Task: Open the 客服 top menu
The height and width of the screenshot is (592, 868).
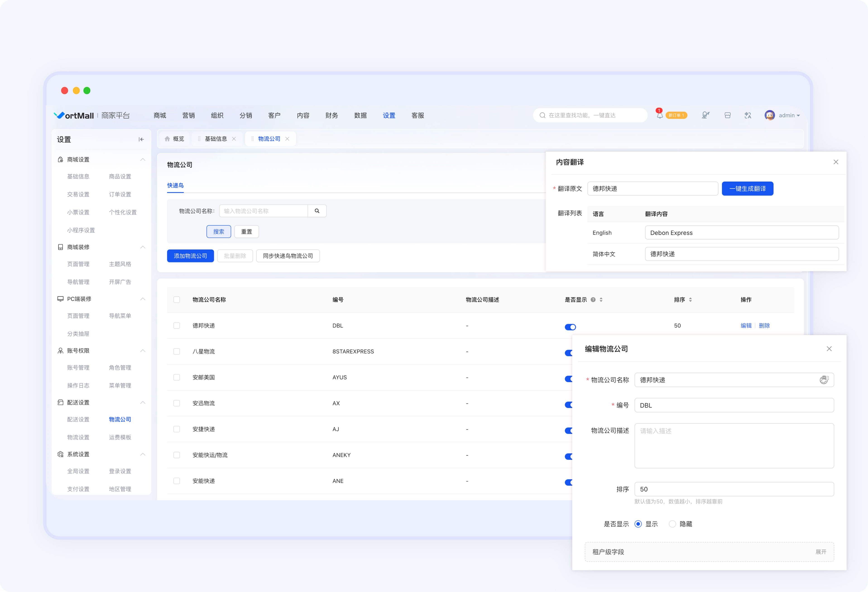Action: (417, 116)
